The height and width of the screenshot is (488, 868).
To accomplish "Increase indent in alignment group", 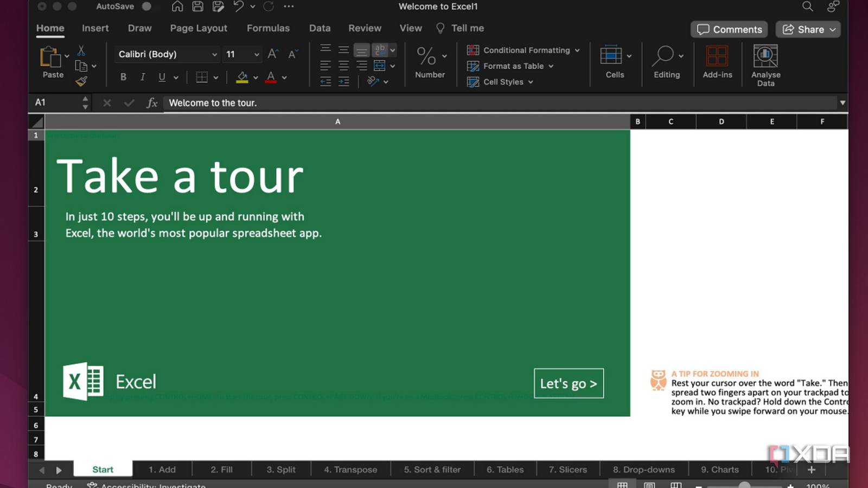I will point(343,82).
